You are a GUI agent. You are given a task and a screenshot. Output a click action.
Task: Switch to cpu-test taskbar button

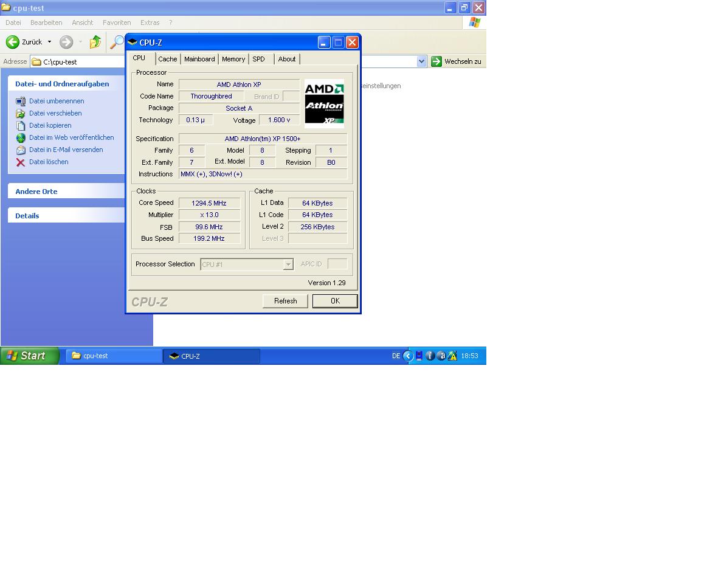coord(114,356)
